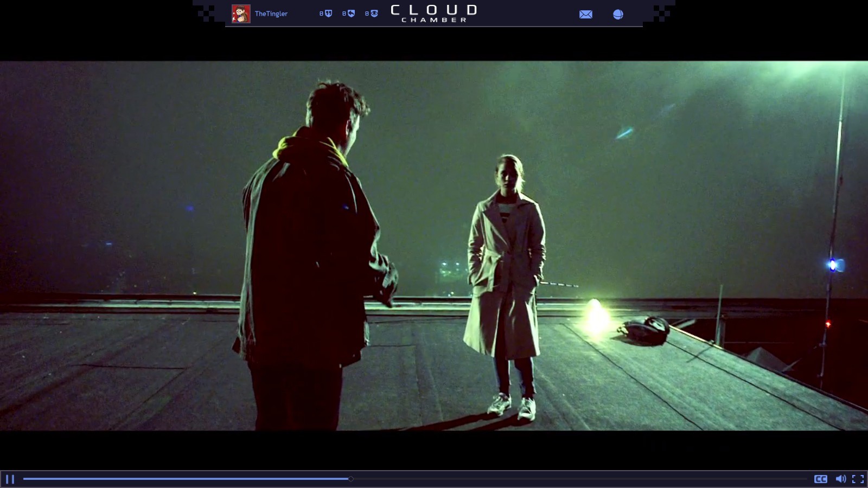Image resolution: width=868 pixels, height=488 pixels.
Task: Open TheTingler profile avatar
Action: 241,14
